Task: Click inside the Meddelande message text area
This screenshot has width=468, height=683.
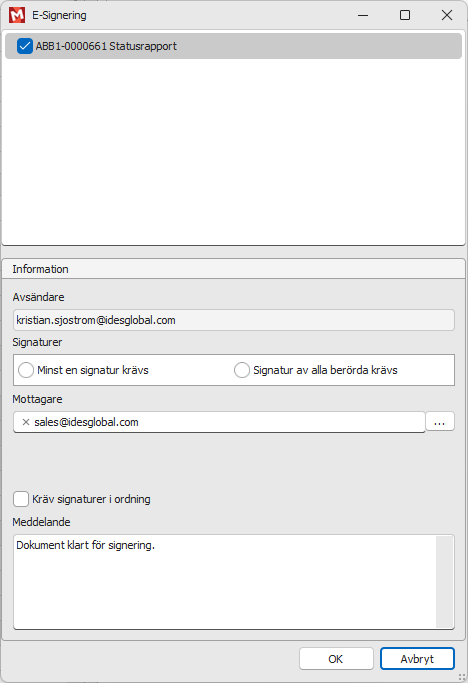Action: pyautogui.click(x=225, y=582)
